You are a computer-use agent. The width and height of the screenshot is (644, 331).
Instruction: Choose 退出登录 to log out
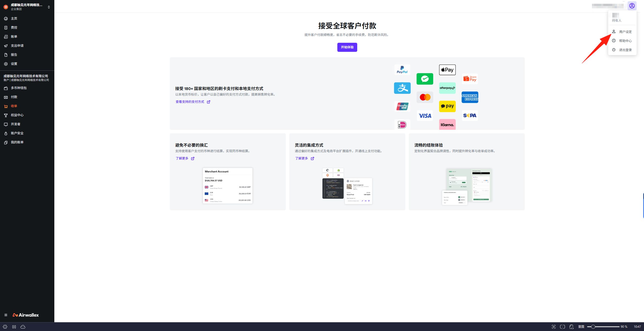click(622, 50)
